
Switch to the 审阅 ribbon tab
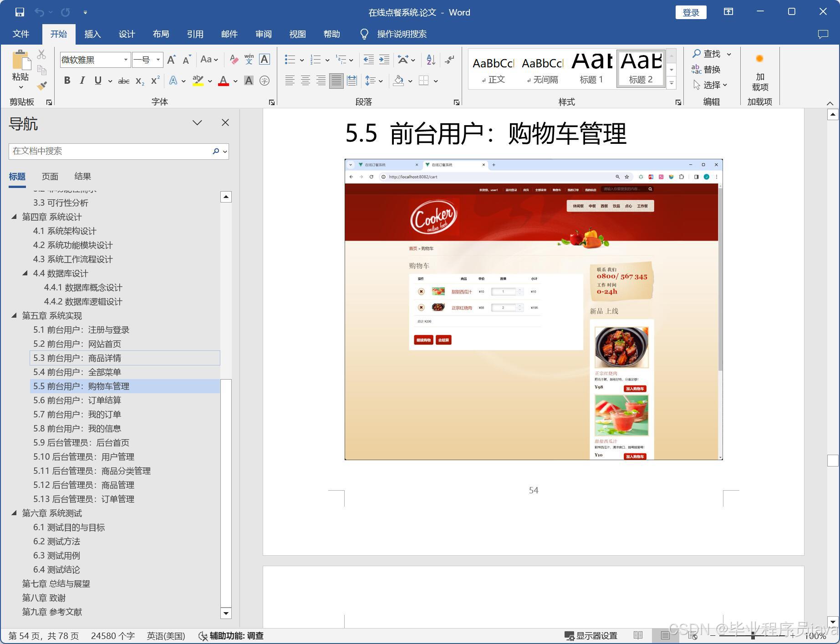click(263, 34)
